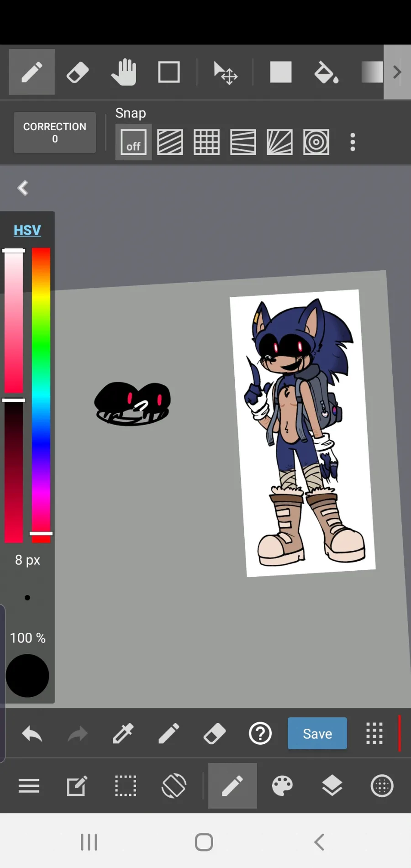Open the selection dashed-square menu
Viewport: 411px width, 868px height.
tap(125, 786)
